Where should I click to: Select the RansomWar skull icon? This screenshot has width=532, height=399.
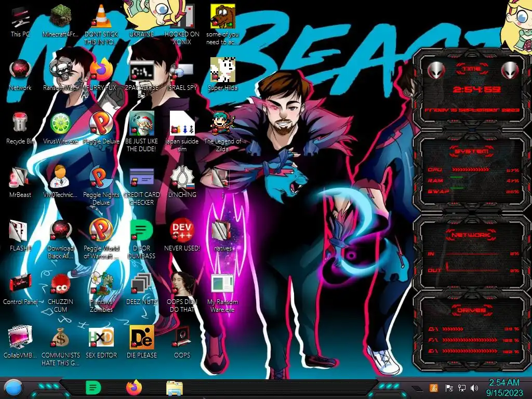[60, 70]
